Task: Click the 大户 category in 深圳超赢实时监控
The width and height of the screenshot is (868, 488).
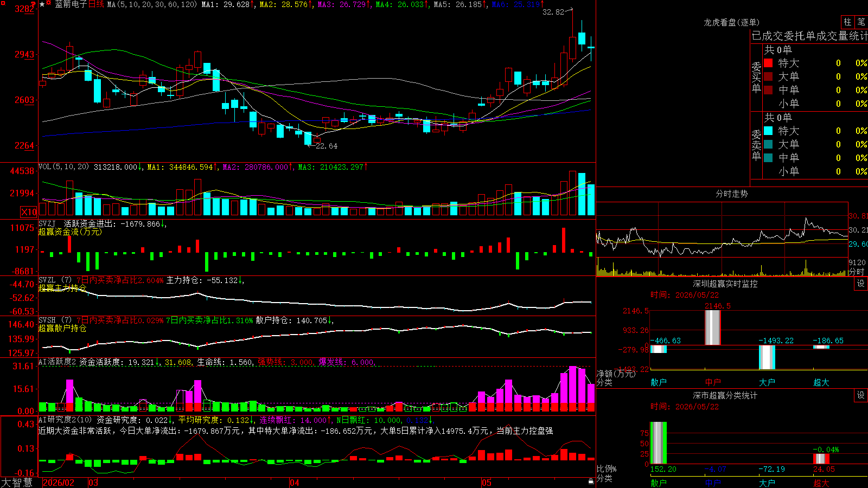Action: tap(767, 382)
